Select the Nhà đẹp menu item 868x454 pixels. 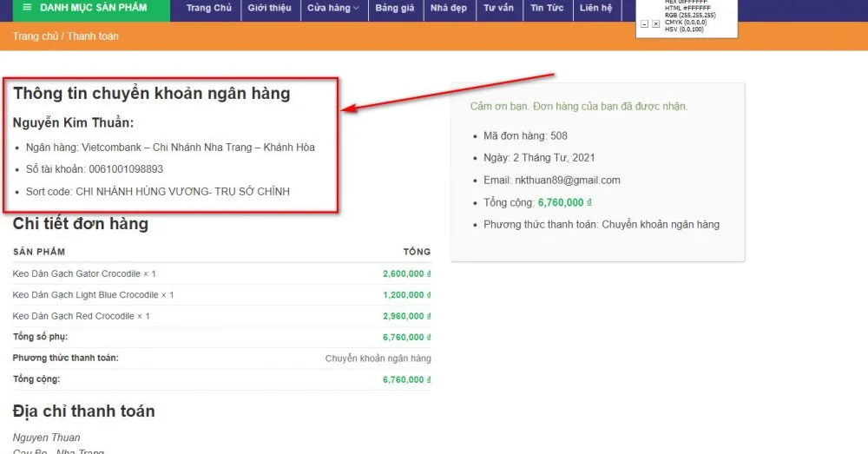(450, 8)
